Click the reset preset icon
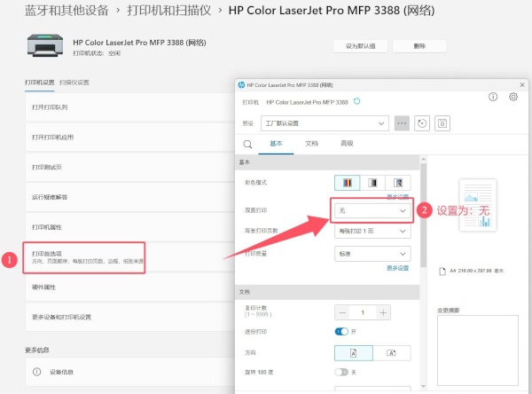Image resolution: width=532 pixels, height=394 pixels. [x=422, y=123]
